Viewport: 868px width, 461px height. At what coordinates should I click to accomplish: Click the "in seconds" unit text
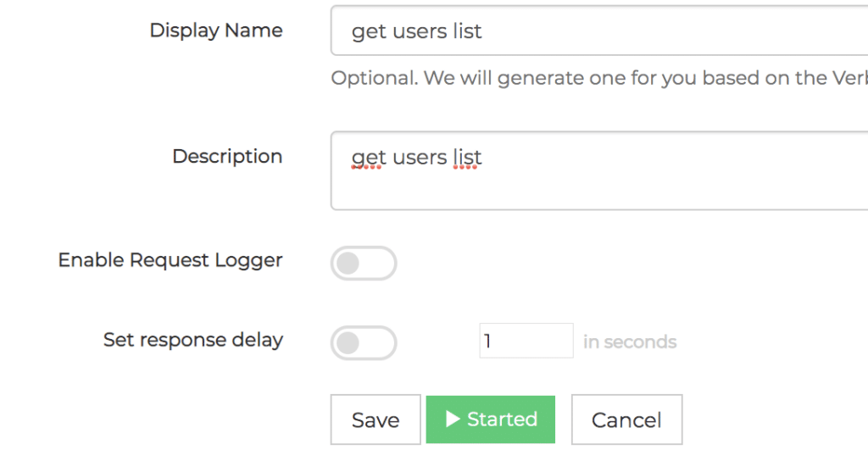coord(630,342)
